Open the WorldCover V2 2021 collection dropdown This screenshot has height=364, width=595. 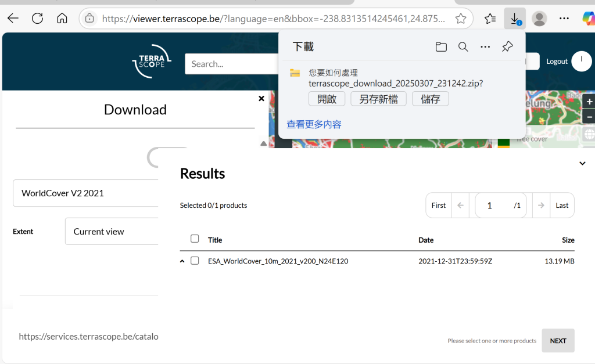coord(86,193)
